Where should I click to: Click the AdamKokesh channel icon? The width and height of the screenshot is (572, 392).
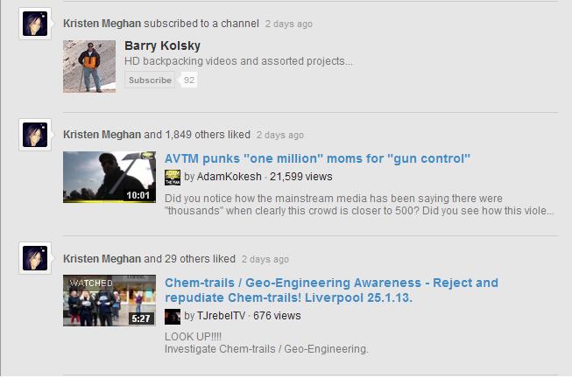[173, 177]
